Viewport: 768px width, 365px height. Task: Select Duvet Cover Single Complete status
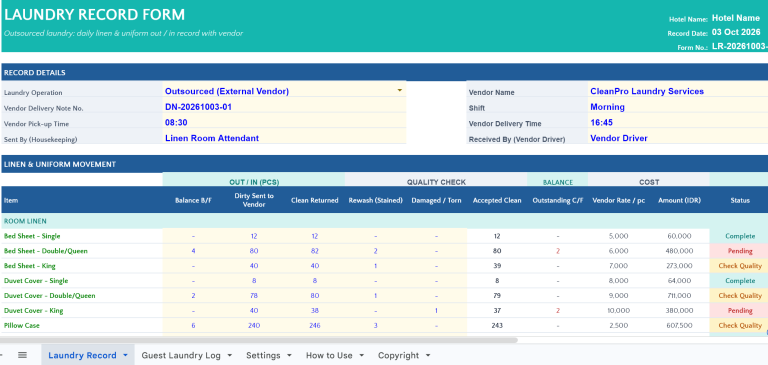pos(740,281)
